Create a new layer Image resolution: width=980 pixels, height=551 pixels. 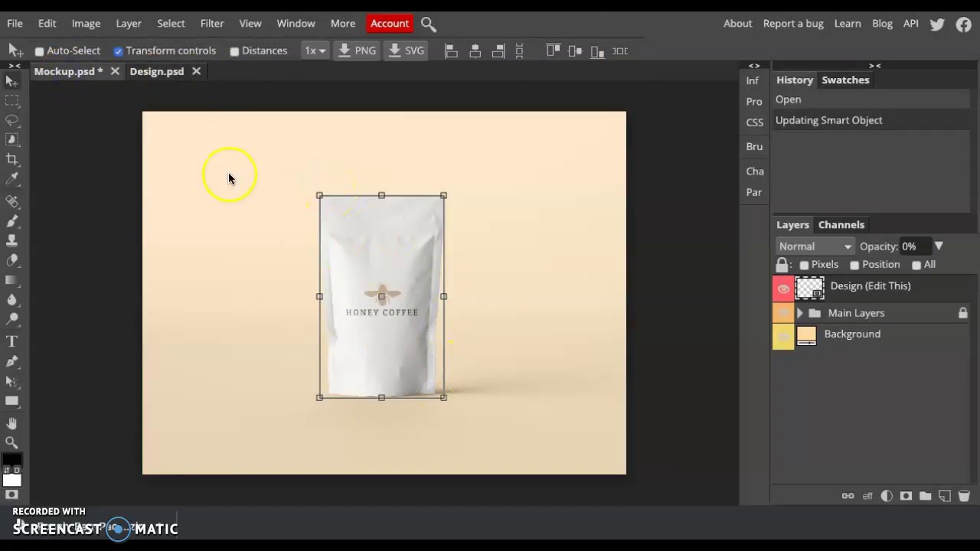tap(944, 496)
